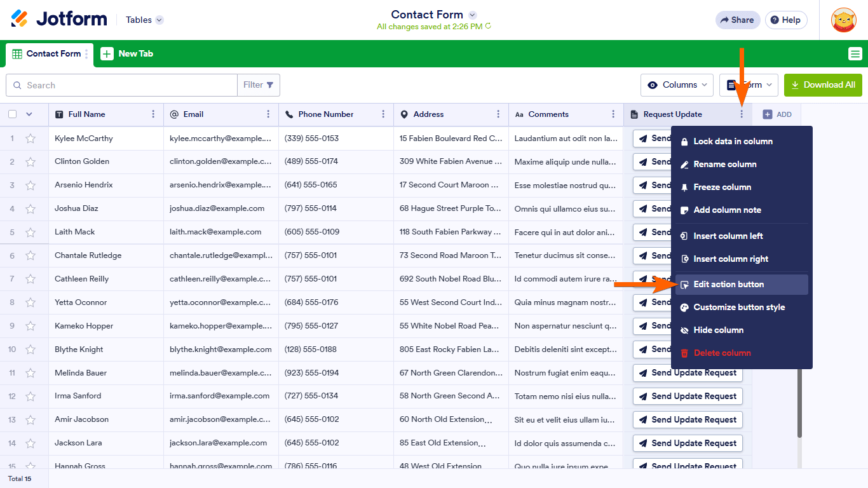Open the Help button

tap(786, 20)
